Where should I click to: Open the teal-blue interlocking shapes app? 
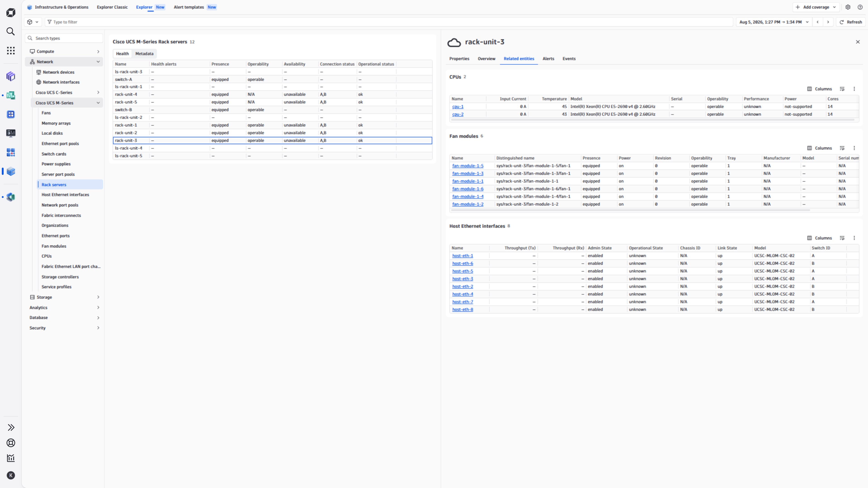point(11,197)
